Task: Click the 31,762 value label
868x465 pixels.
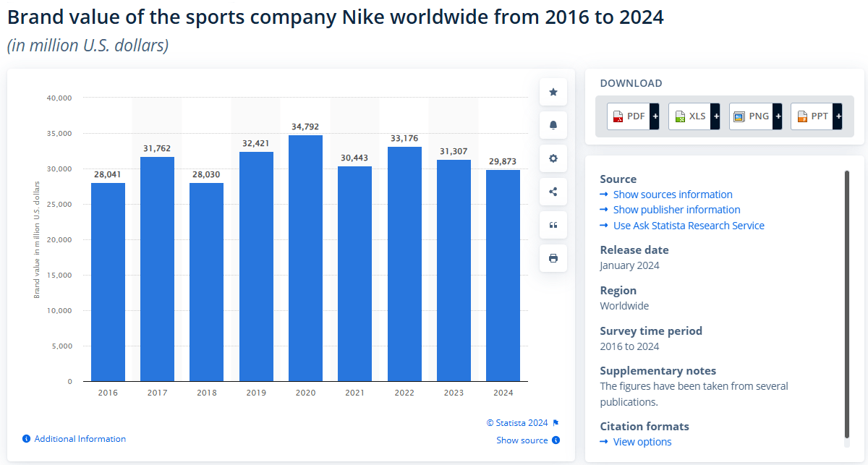Action: pyautogui.click(x=157, y=148)
